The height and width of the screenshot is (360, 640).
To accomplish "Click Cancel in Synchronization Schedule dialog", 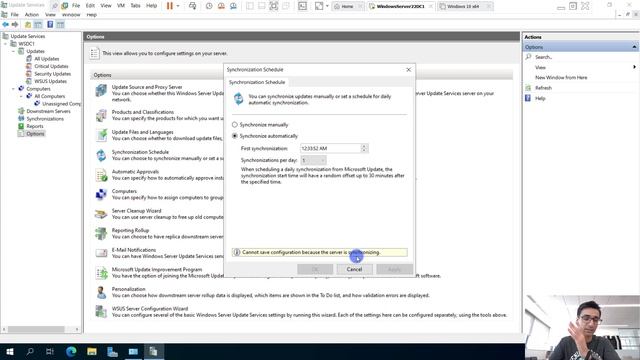I will pyautogui.click(x=354, y=269).
